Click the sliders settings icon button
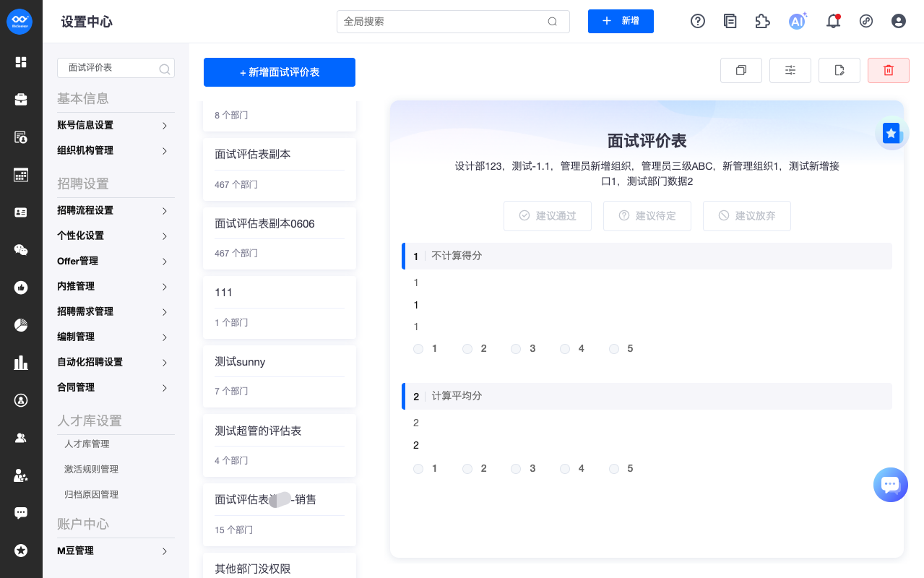 pos(790,70)
